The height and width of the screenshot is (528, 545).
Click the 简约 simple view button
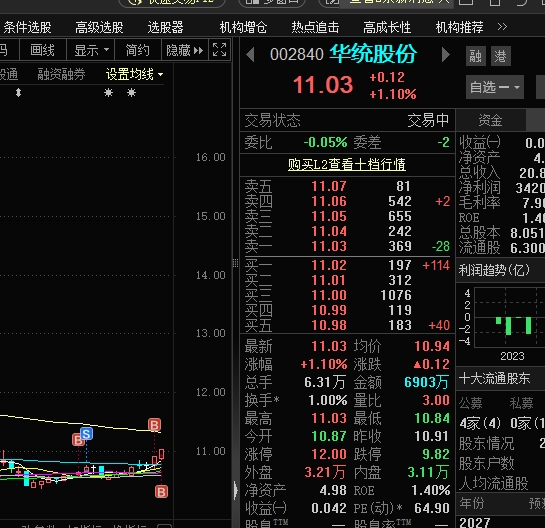[x=138, y=50]
